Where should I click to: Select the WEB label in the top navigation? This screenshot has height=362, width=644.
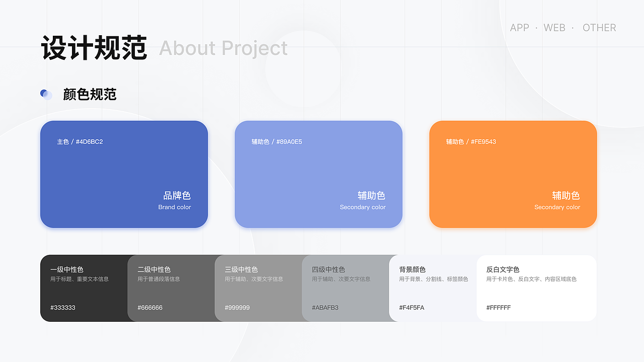(554, 28)
